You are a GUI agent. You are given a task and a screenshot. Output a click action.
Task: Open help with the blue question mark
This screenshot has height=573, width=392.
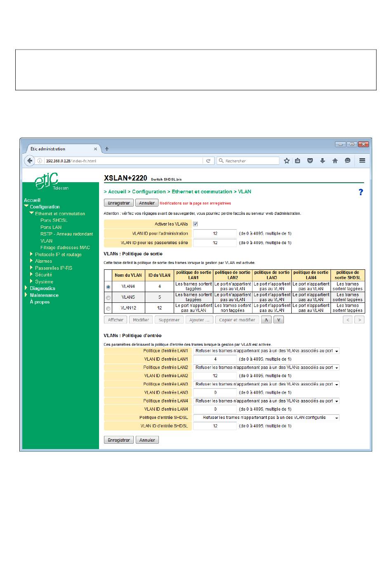coord(361,192)
